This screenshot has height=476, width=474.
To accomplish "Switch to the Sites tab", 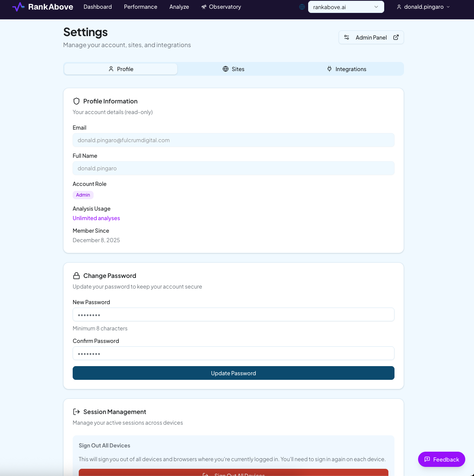I will click(x=234, y=69).
